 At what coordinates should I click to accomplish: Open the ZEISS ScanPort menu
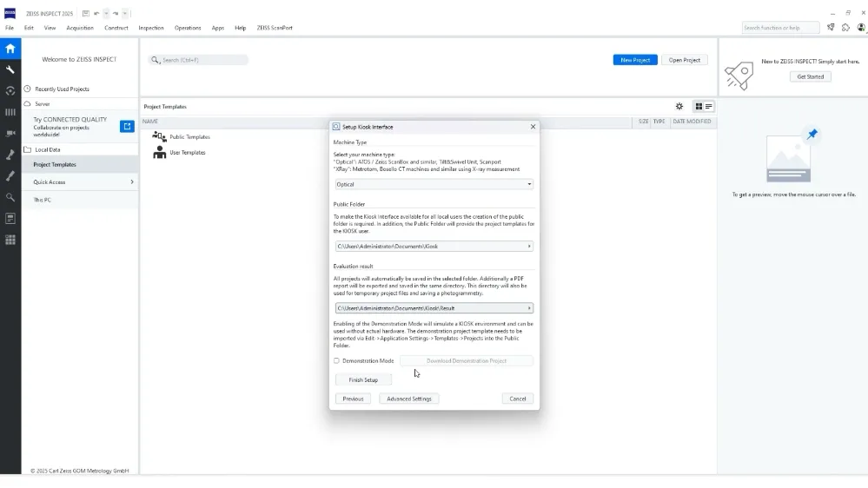(275, 28)
